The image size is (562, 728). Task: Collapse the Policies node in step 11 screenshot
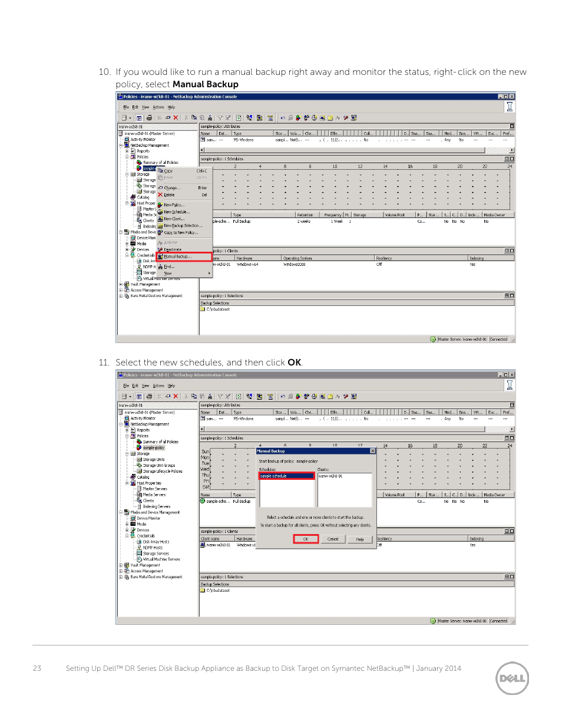tap(127, 436)
